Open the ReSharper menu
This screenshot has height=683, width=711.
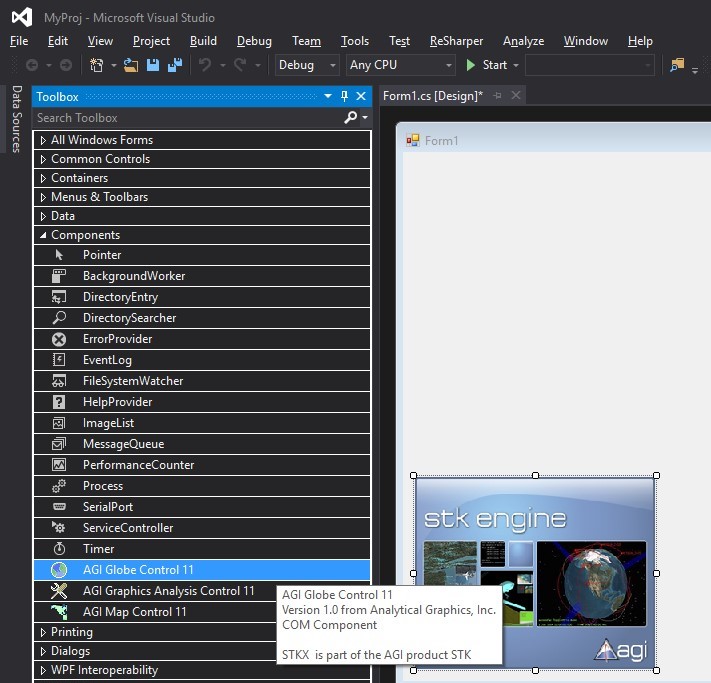(456, 41)
